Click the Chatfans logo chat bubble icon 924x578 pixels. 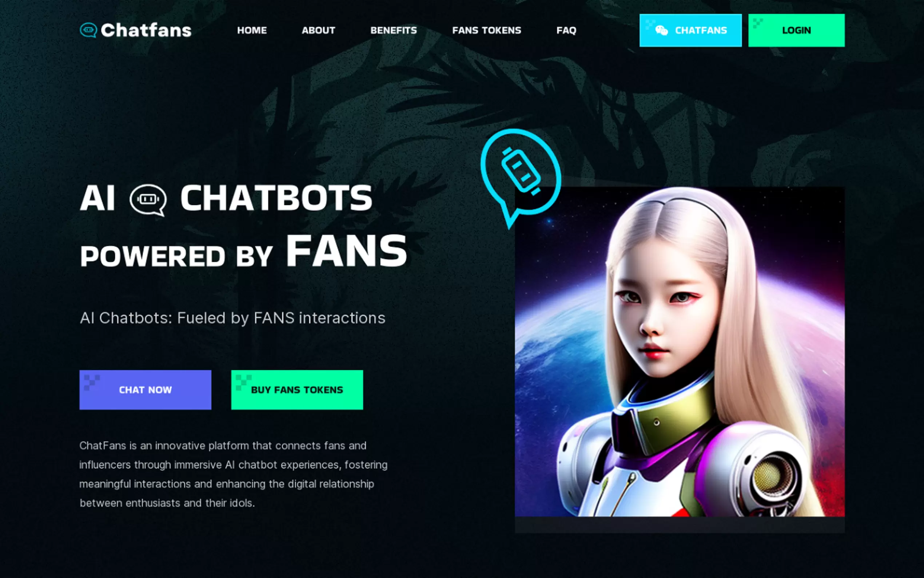pyautogui.click(x=88, y=30)
